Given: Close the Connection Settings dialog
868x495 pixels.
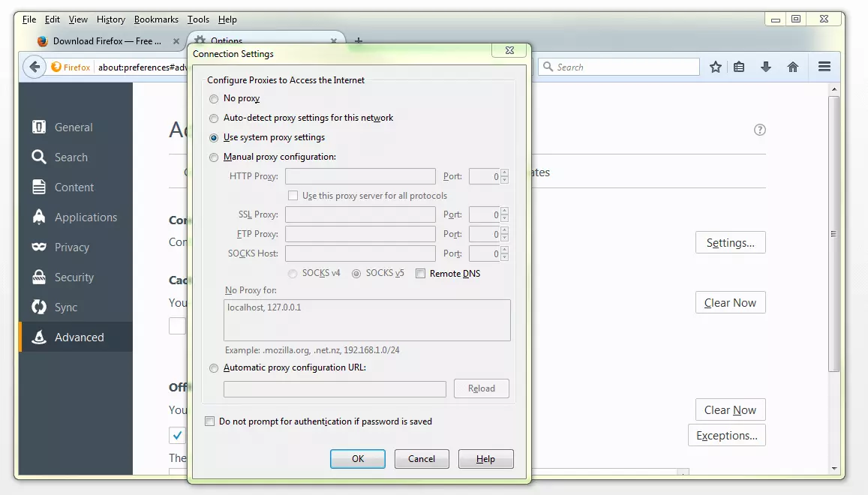Looking at the screenshot, I should coord(510,50).
